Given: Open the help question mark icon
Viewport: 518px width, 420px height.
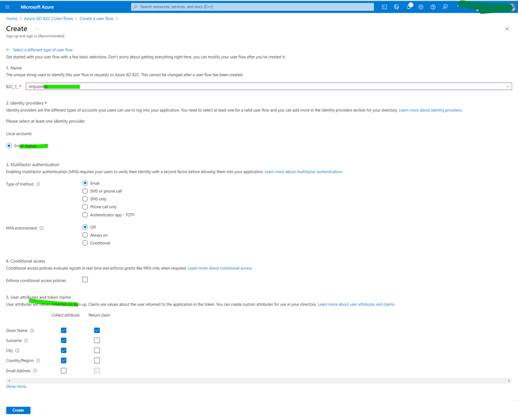Looking at the screenshot, I should [433, 7].
